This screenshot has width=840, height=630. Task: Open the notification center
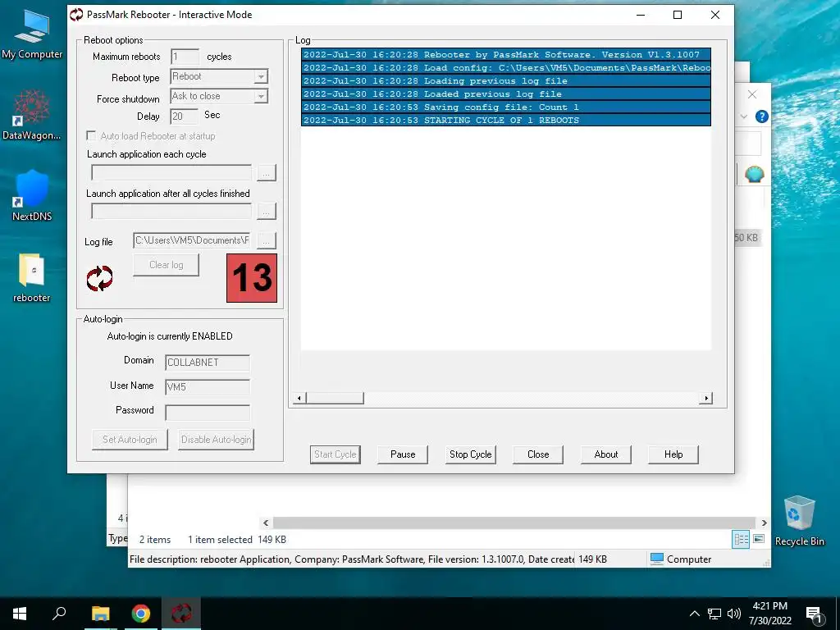pos(814,615)
